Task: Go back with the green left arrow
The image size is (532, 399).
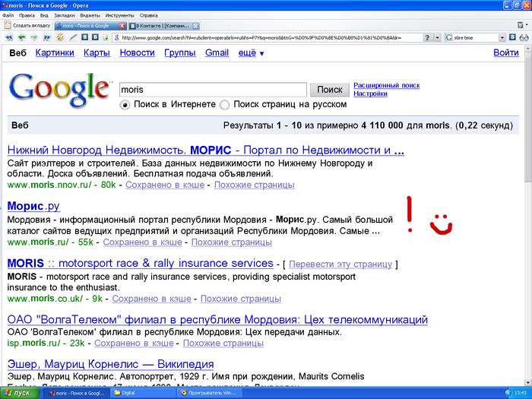Action: pyautogui.click(x=22, y=37)
